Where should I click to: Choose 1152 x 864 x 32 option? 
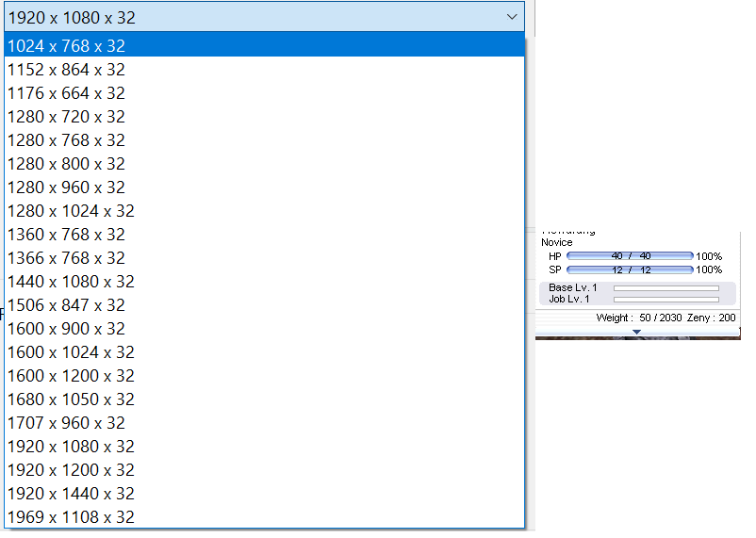(x=264, y=70)
